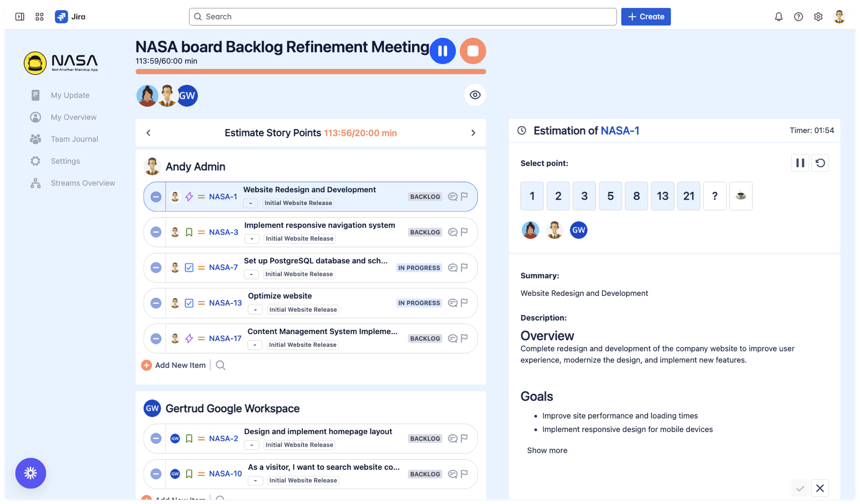The width and height of the screenshot is (860, 504).
Task: Choose the question mark estimate card
Action: [715, 196]
